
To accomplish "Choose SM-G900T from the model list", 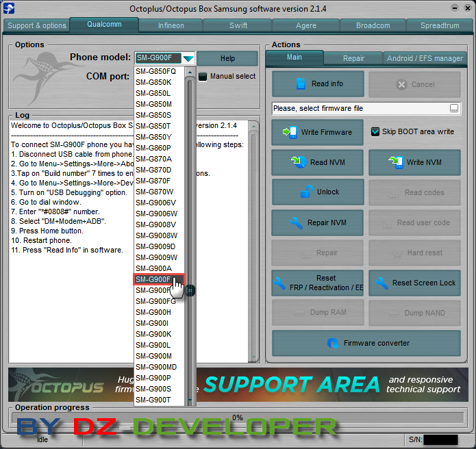I will (x=159, y=400).
